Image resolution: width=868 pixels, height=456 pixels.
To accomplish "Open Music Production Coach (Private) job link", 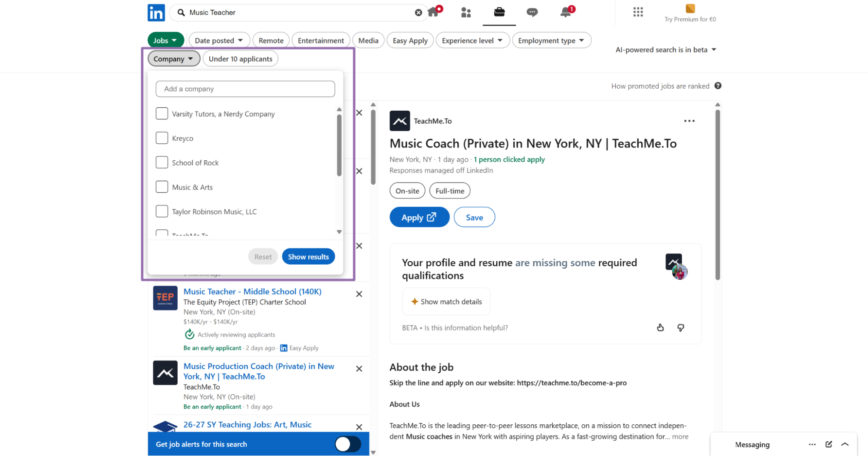I will (x=258, y=371).
